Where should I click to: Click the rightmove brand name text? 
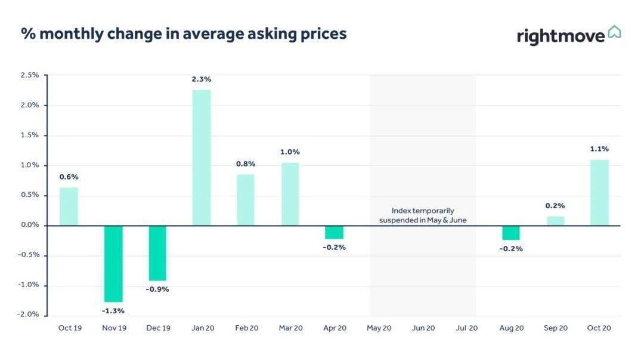pyautogui.click(x=561, y=36)
